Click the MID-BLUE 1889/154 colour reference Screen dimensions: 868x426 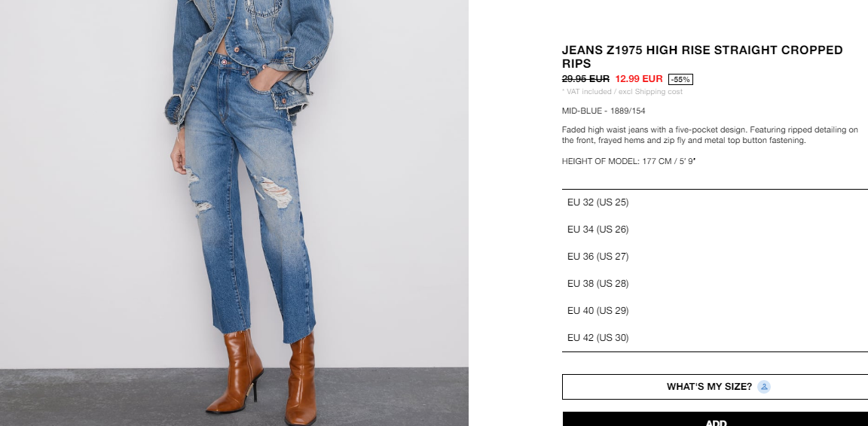click(x=604, y=111)
